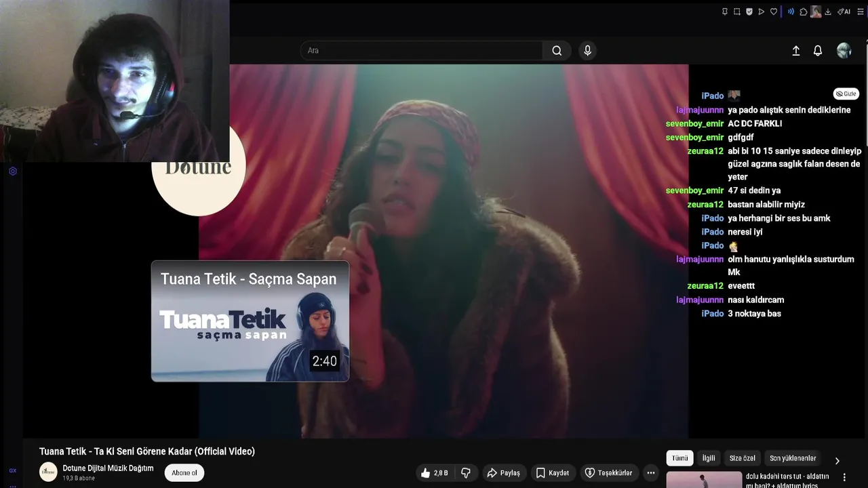Click chat message AC DC FARKLI
This screenshot has width=868, height=488.
tap(755, 123)
